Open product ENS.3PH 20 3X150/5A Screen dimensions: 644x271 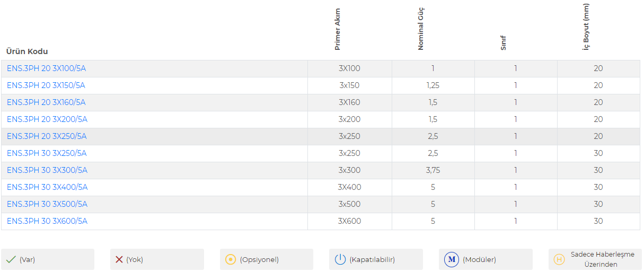pyautogui.click(x=46, y=85)
